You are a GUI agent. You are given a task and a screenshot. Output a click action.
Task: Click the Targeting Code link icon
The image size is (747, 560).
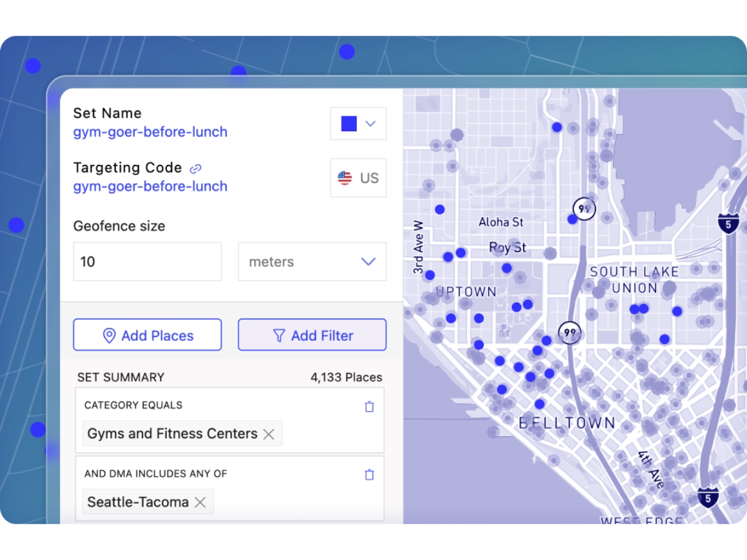195,169
